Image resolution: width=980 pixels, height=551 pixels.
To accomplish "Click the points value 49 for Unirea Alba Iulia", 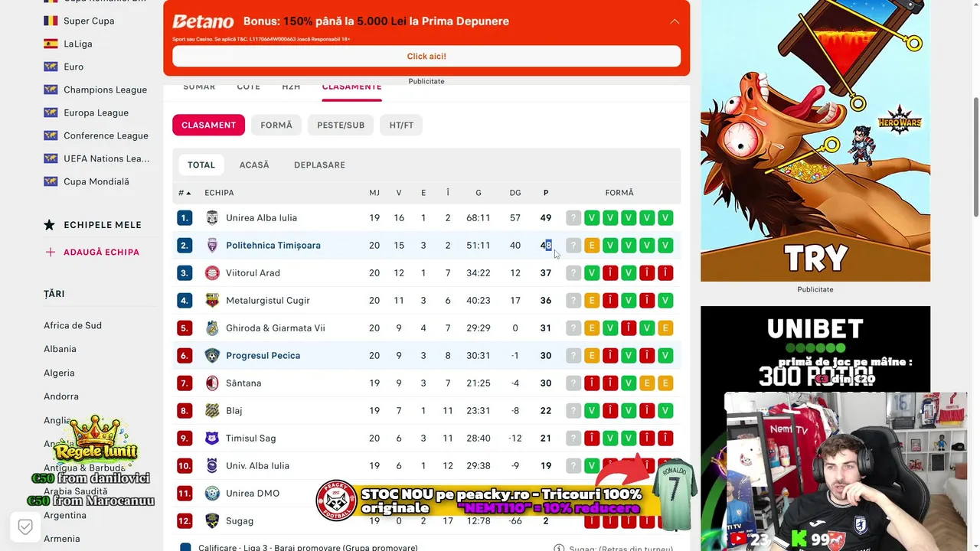I will [x=546, y=218].
